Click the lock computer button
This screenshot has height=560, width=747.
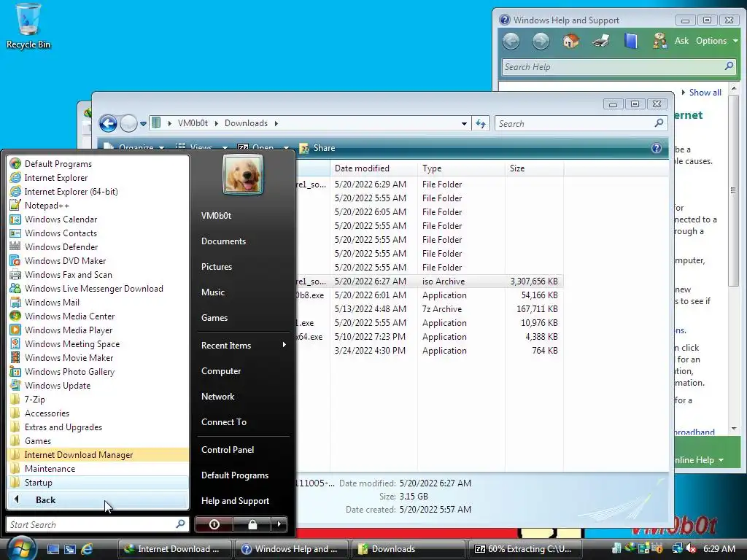click(x=252, y=524)
